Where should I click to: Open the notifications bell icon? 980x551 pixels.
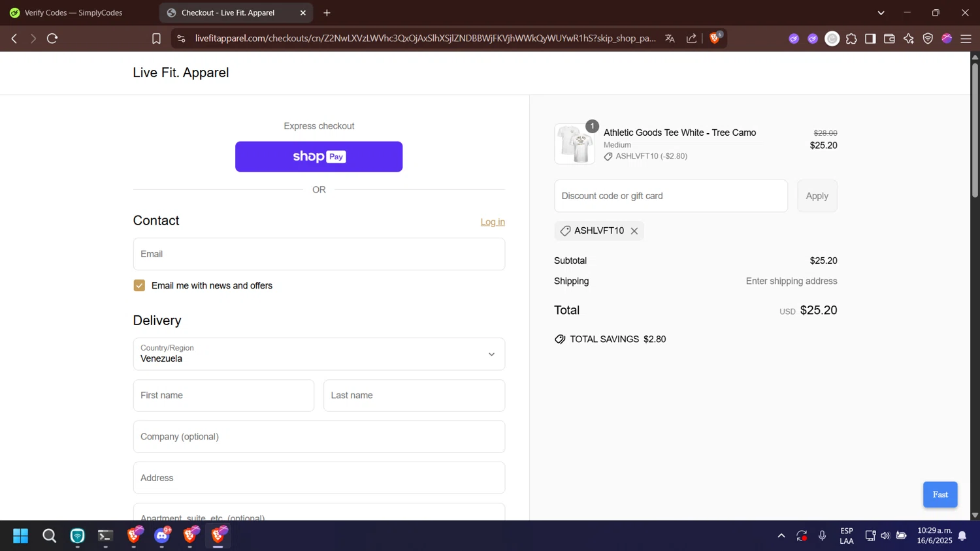(x=962, y=536)
